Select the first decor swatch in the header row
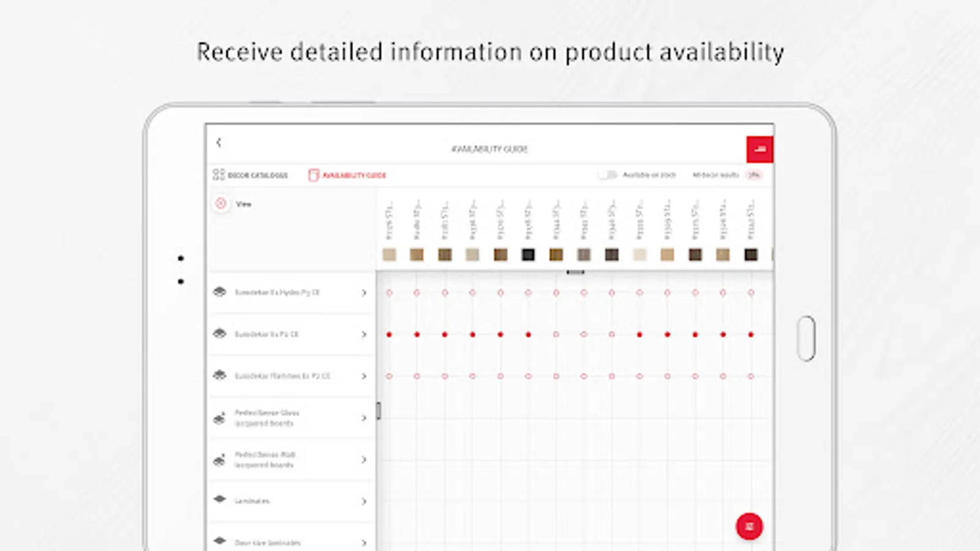The height and width of the screenshot is (551, 980). [389, 255]
